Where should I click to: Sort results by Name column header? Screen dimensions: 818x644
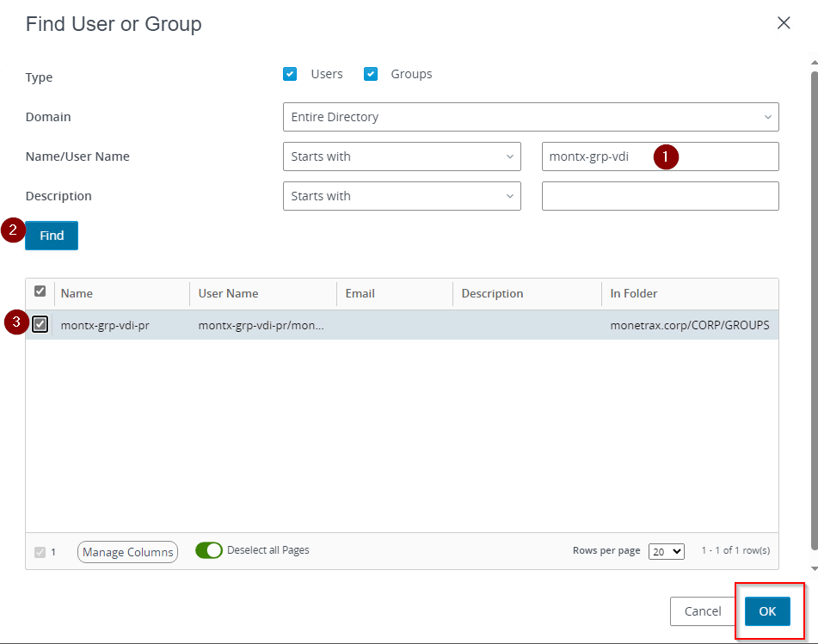coord(77,293)
